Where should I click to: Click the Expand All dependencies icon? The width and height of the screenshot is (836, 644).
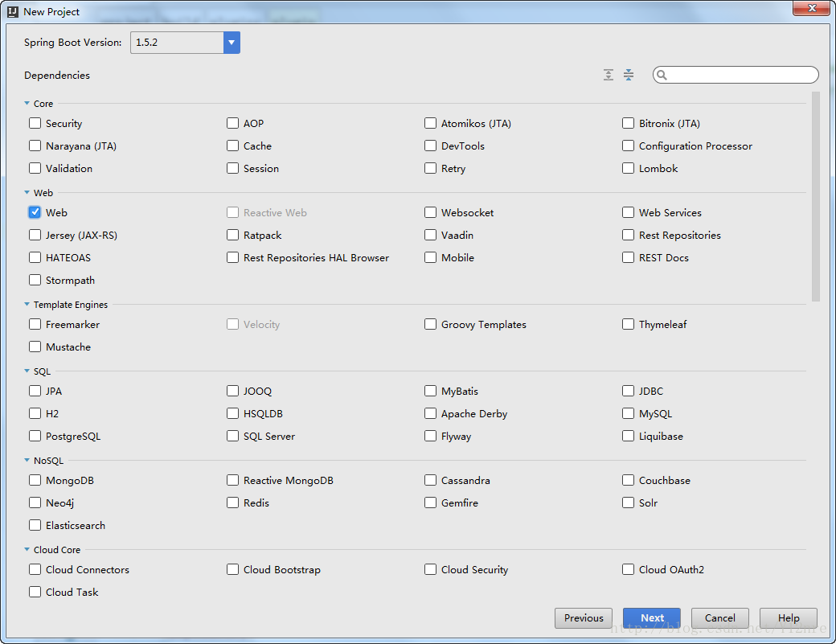pos(609,75)
